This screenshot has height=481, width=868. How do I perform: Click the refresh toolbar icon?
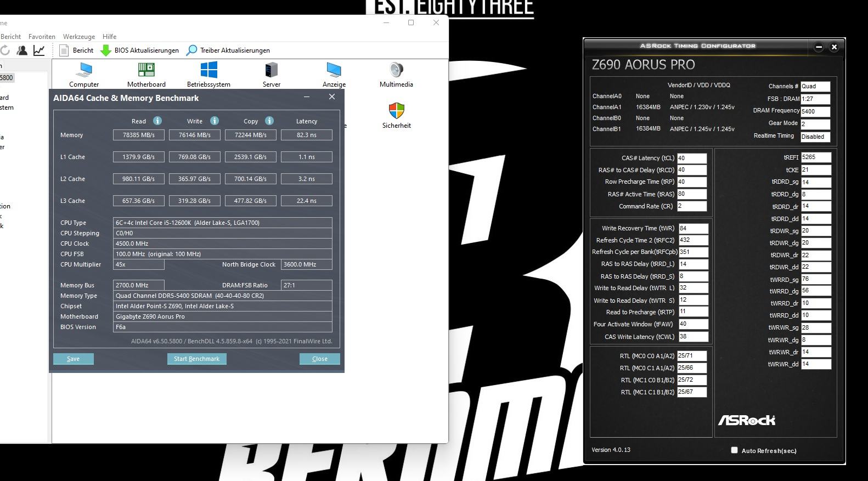click(4, 50)
